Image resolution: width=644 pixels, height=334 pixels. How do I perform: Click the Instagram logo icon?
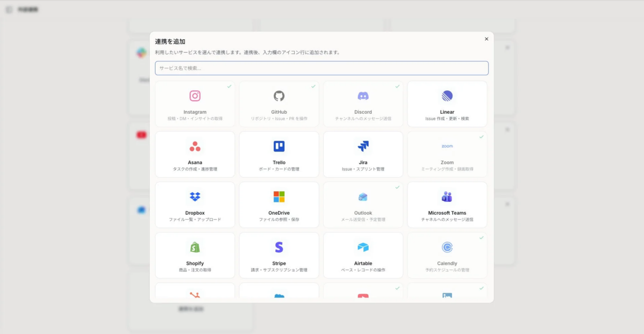point(195,96)
